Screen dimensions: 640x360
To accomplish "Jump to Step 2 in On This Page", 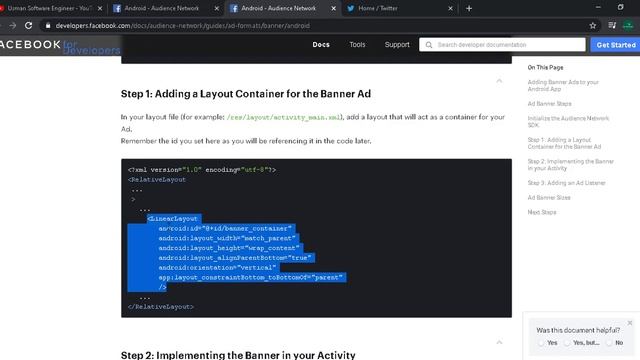I will [x=571, y=165].
